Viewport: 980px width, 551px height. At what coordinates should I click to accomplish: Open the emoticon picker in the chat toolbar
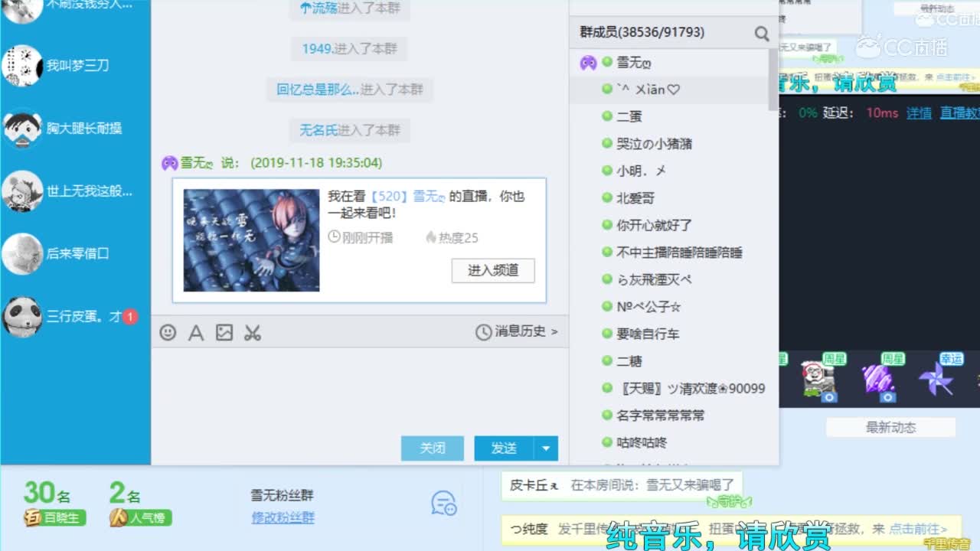click(168, 332)
